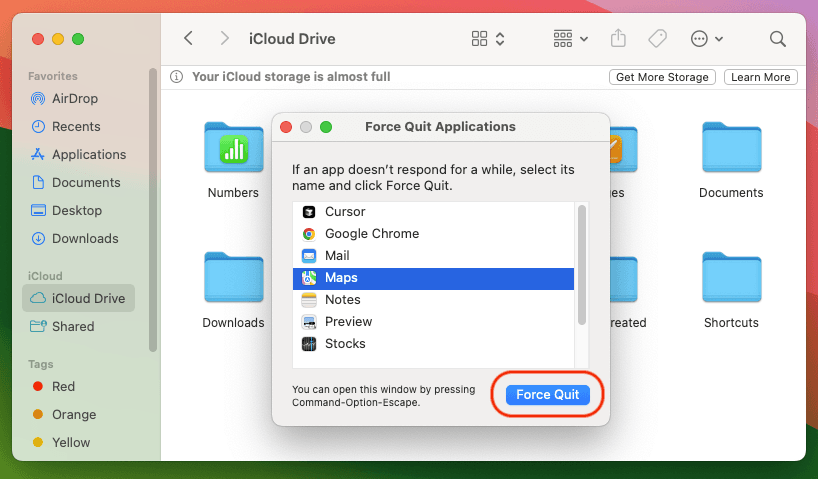
Task: Select Stocks in the Force Quit list
Action: click(433, 343)
